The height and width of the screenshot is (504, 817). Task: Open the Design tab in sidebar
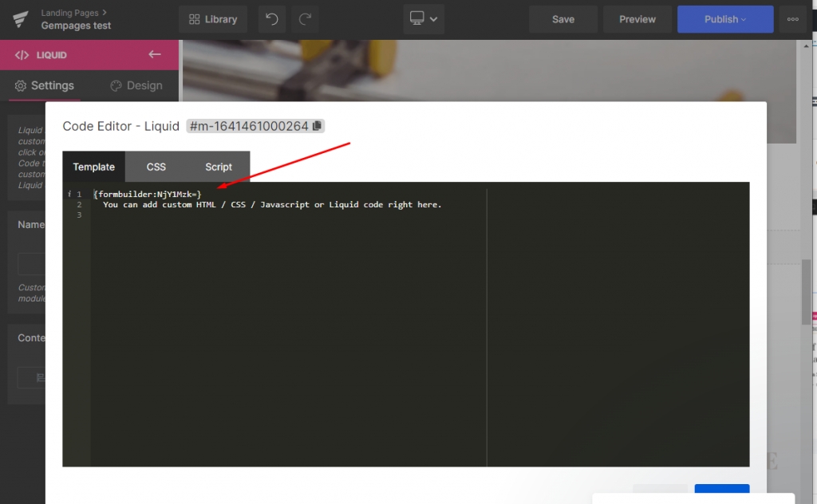pos(136,85)
